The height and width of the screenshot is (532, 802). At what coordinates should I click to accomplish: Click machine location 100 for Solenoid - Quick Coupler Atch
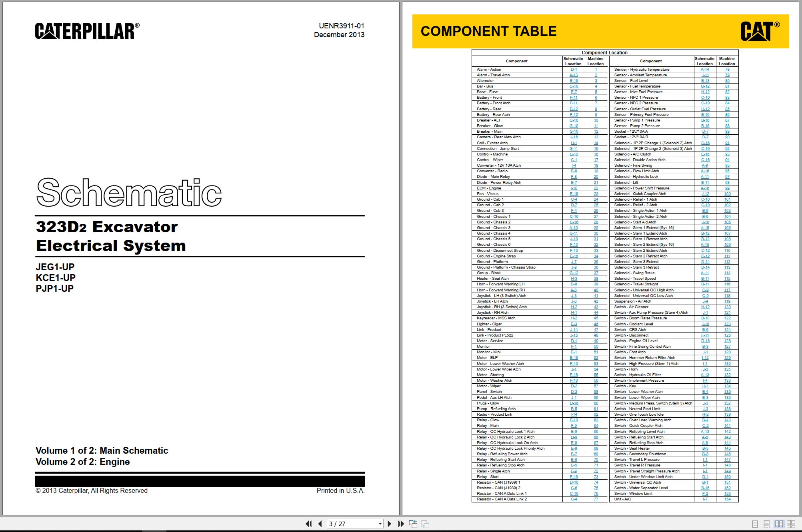pos(727,194)
